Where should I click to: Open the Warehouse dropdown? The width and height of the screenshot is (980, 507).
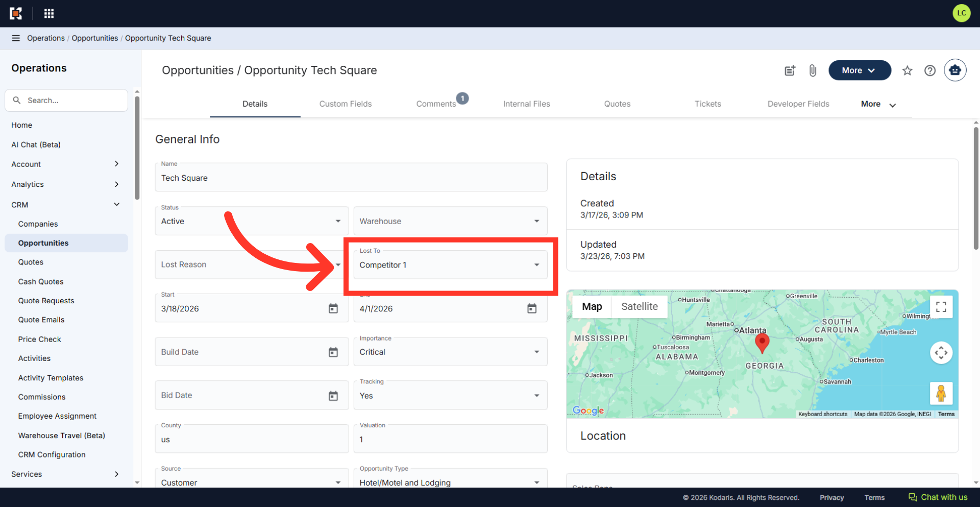(x=450, y=221)
